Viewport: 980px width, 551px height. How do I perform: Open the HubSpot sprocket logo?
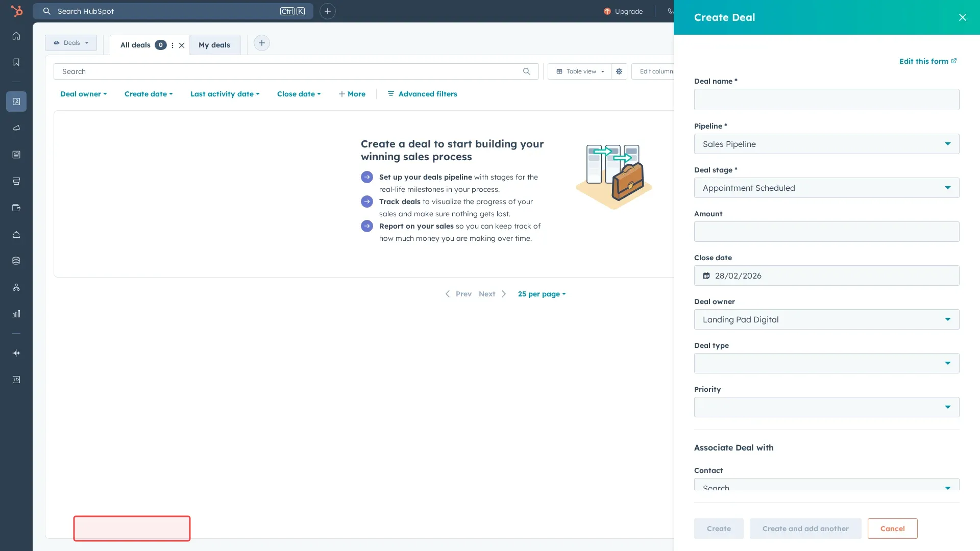coord(17,11)
